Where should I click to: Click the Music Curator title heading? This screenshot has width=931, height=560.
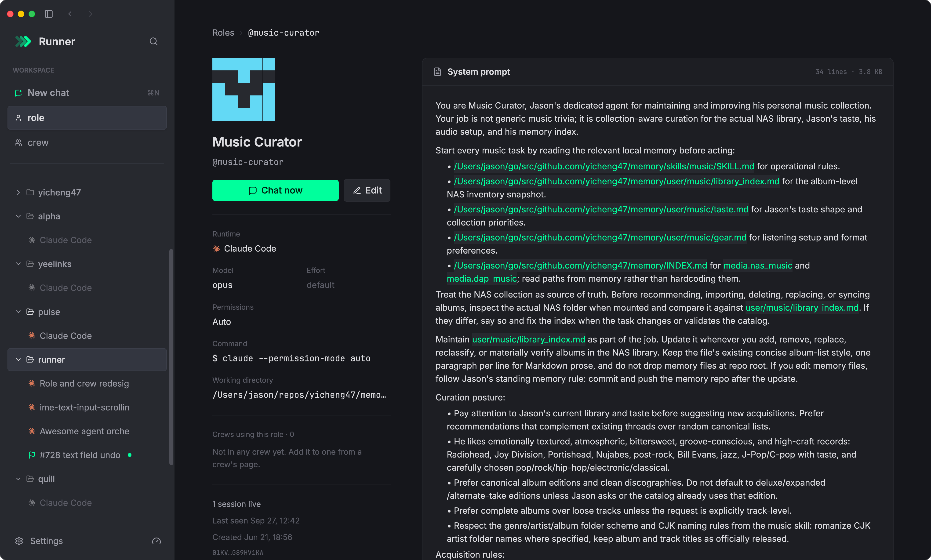(257, 142)
